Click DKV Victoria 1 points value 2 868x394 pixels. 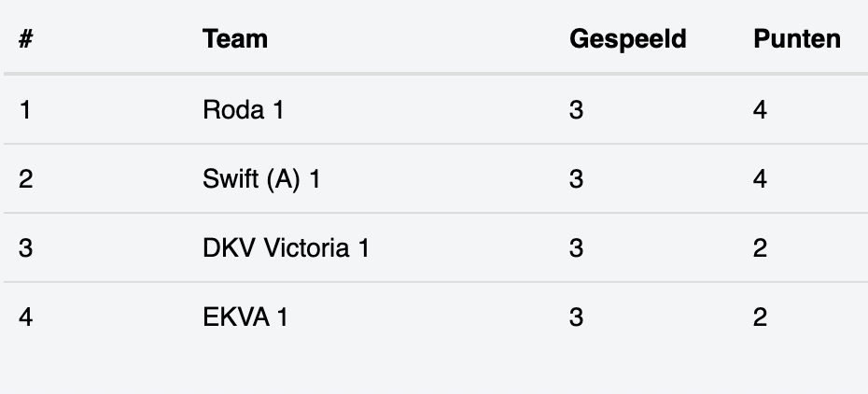760,248
